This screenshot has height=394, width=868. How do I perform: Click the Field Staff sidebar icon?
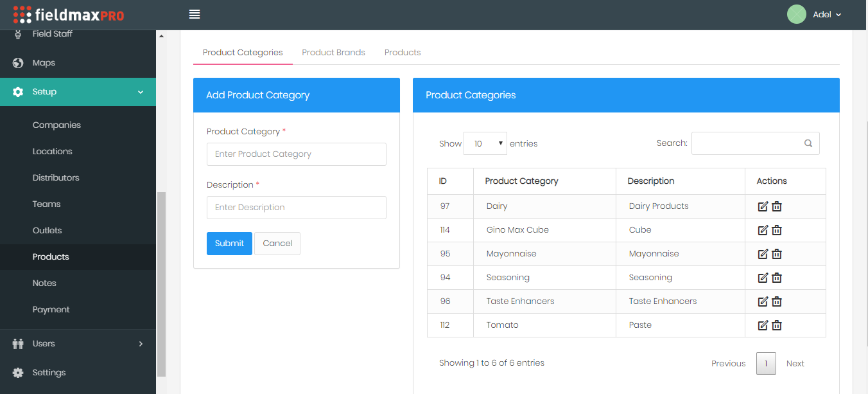[18, 33]
